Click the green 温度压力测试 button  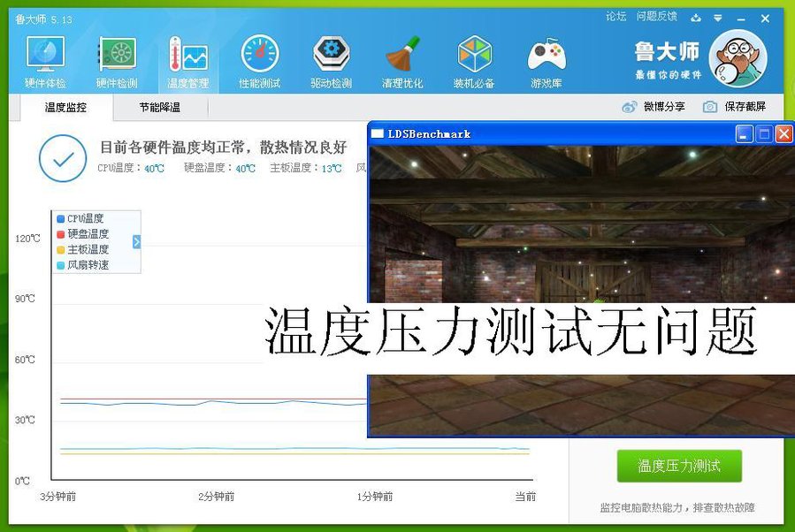click(678, 466)
